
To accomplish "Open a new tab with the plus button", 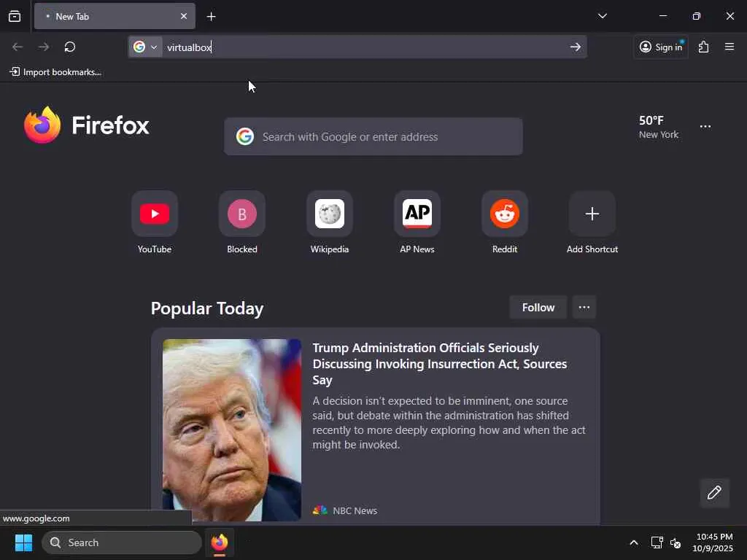I will tap(211, 17).
